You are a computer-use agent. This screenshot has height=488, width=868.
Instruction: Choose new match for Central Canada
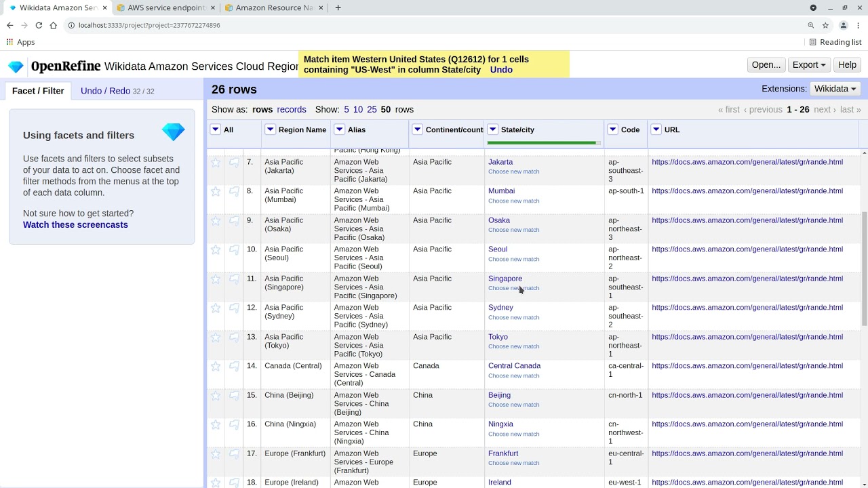(513, 375)
